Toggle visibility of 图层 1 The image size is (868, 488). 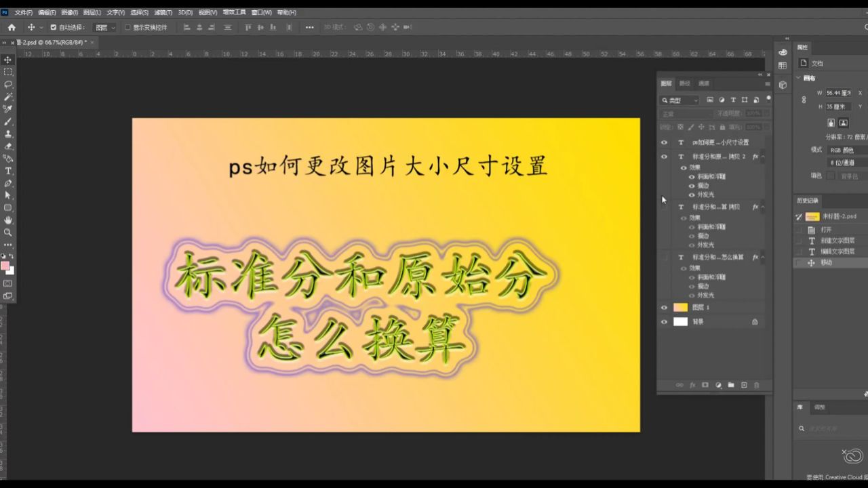tap(664, 307)
